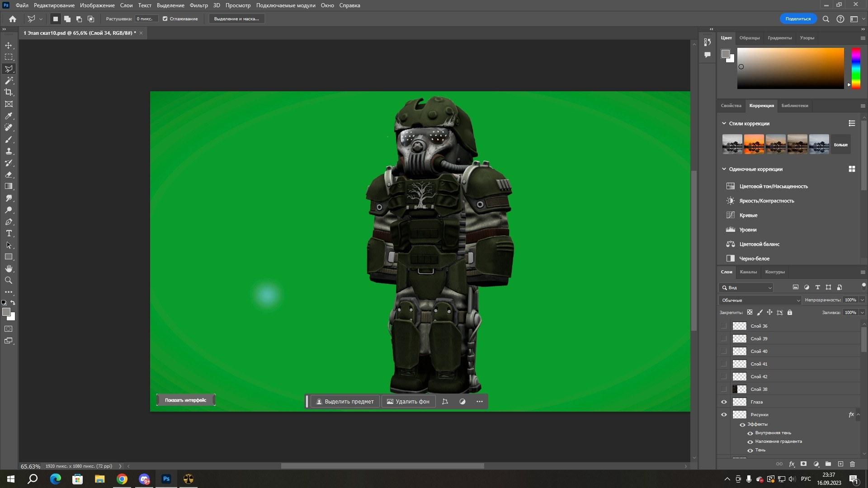This screenshot has width=868, height=488.
Task: Click the toolbar foreground color swatch
Action: [x=6, y=312]
